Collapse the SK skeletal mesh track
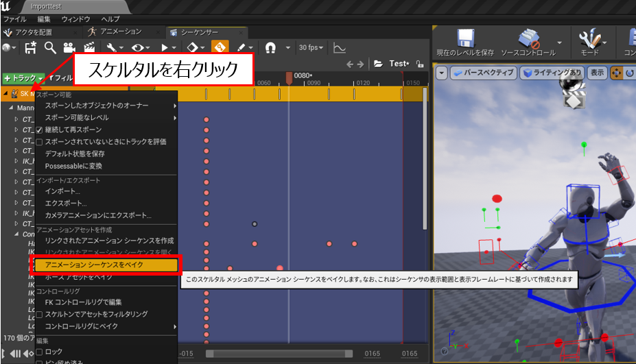Image resolution: width=636 pixels, height=364 pixels. tap(5, 94)
